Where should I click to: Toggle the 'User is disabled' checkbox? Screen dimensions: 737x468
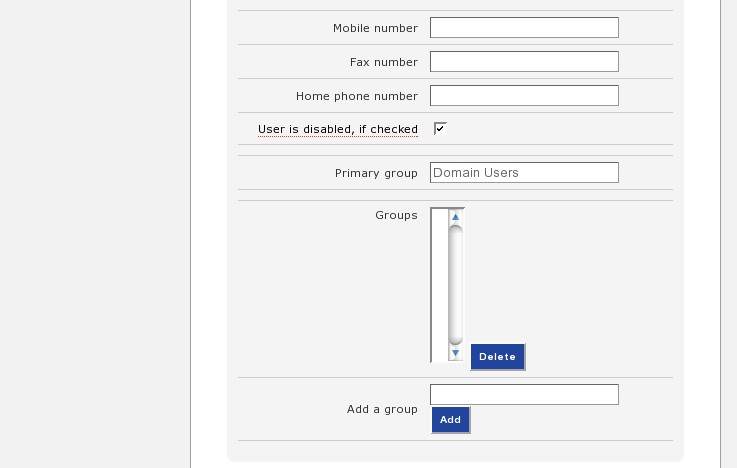(440, 128)
